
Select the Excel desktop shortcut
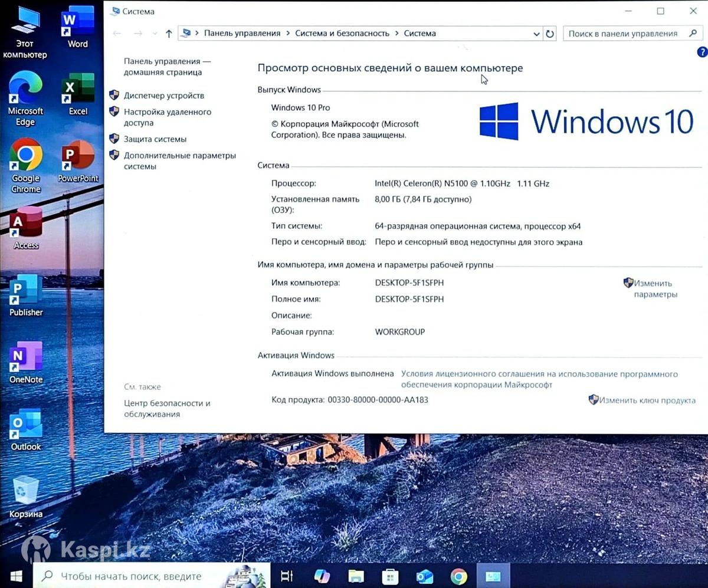tap(78, 94)
